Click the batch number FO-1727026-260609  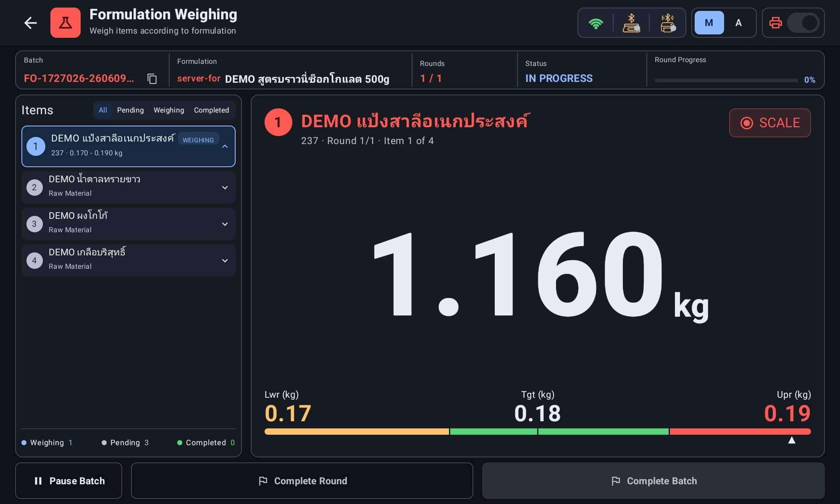[79, 78]
